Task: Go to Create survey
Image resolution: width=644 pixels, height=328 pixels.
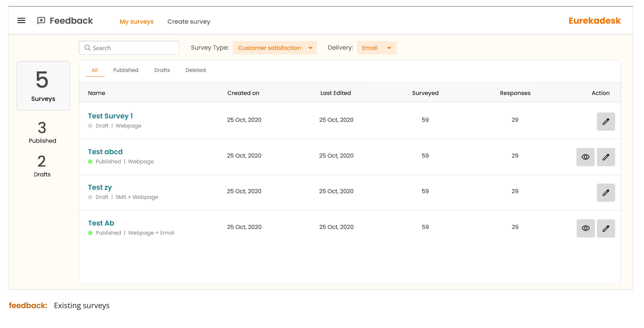Action: [x=189, y=22]
